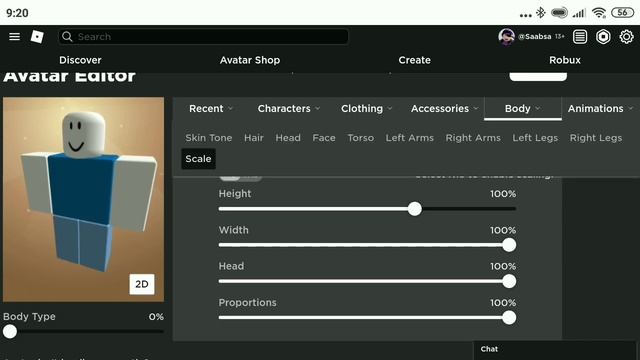Click the Proportions 100% value
The width and height of the screenshot is (640, 360).
point(503,303)
